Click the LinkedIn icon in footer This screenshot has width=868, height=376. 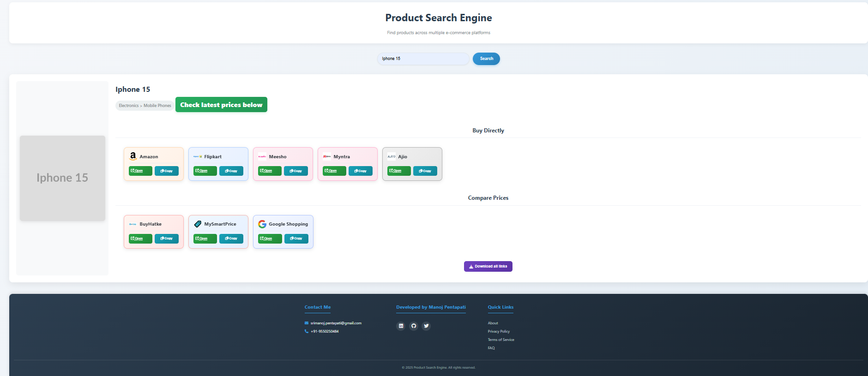(401, 326)
